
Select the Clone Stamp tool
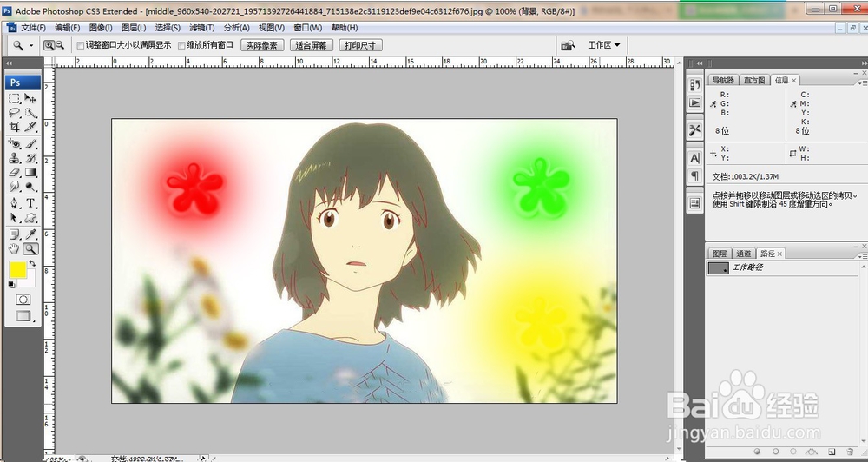point(15,158)
